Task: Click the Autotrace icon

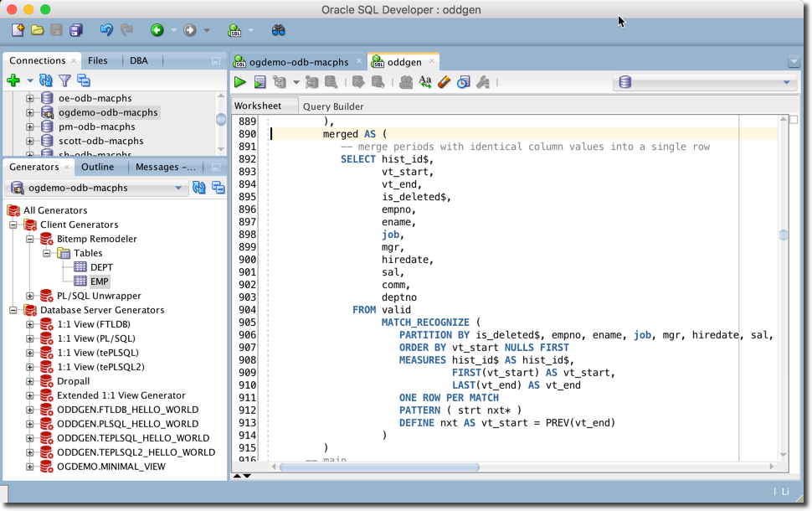Action: tap(311, 82)
